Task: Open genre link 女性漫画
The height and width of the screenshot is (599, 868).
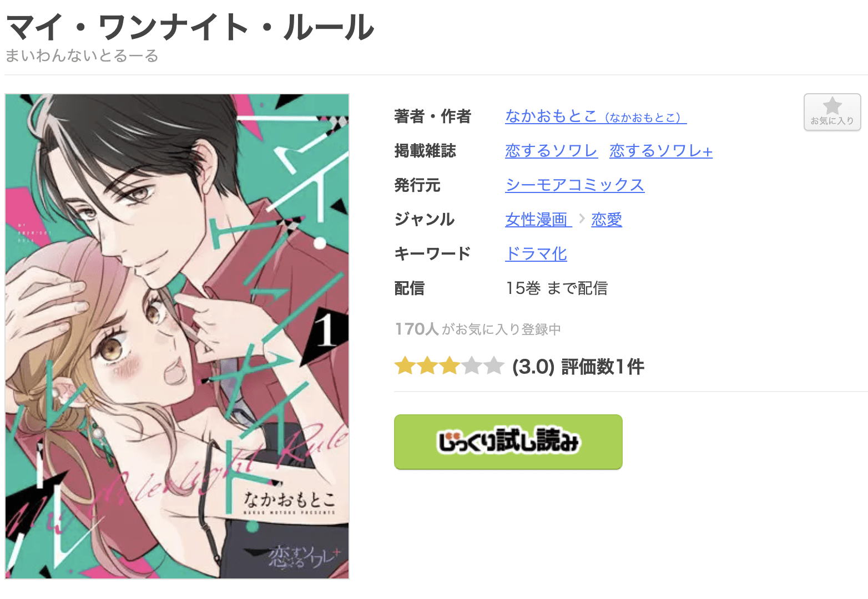Action: 538,220
